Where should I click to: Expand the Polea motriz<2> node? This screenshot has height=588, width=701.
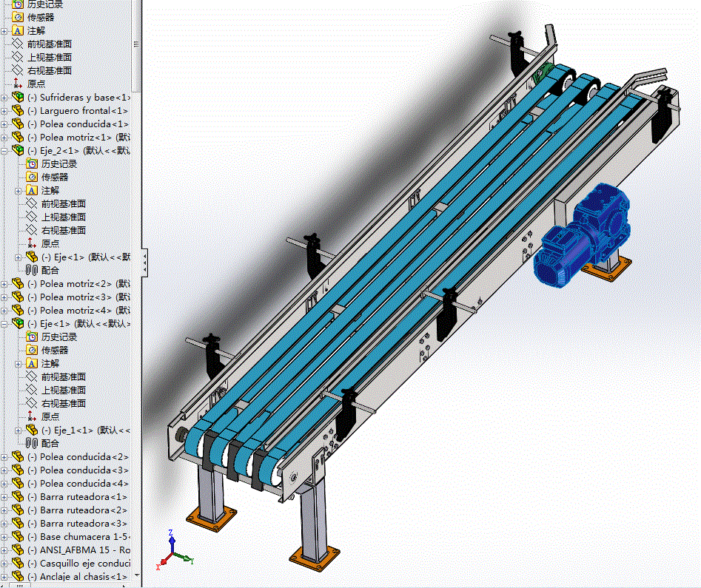[4, 284]
